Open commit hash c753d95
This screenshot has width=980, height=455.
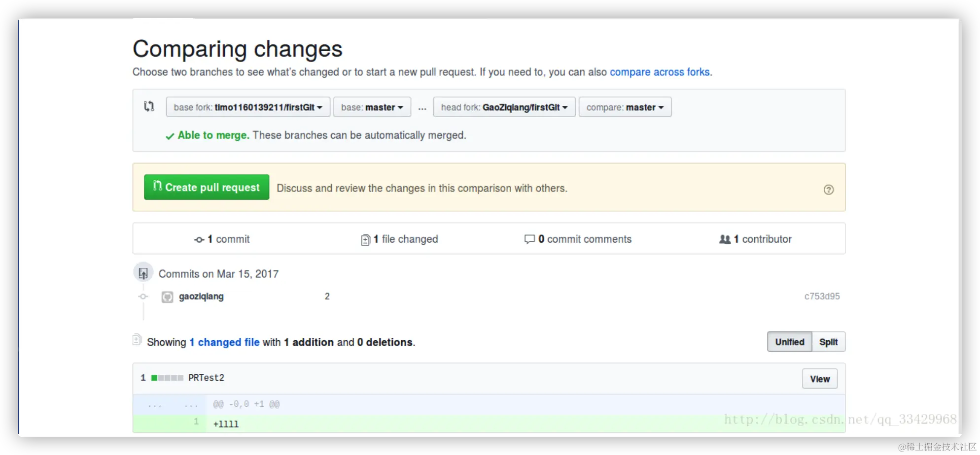(x=822, y=296)
